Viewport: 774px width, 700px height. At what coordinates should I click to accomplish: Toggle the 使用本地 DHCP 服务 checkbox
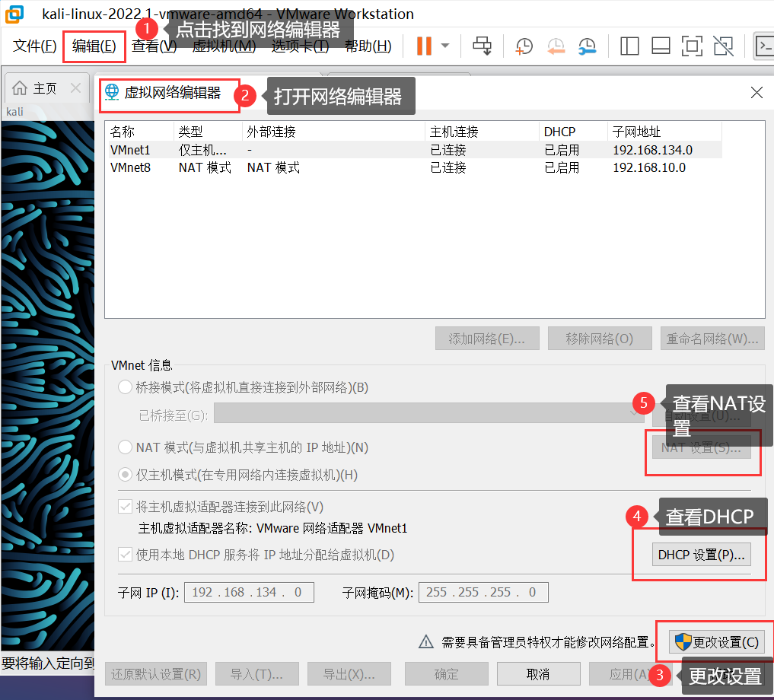pyautogui.click(x=124, y=555)
